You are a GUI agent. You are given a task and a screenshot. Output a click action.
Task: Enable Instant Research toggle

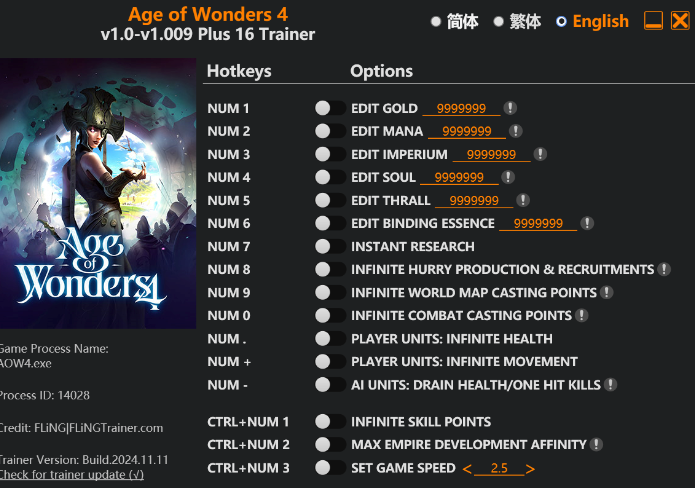330,246
